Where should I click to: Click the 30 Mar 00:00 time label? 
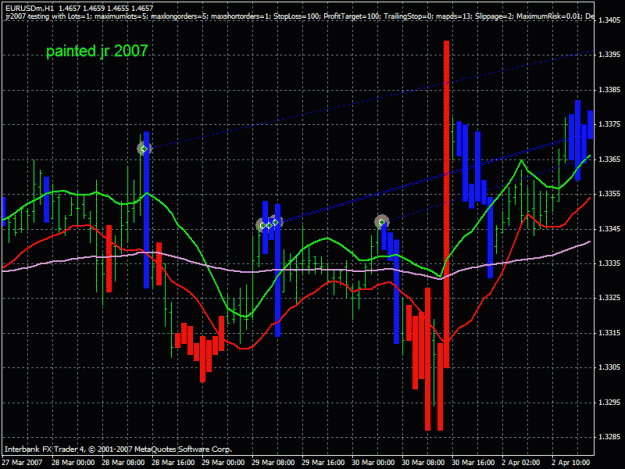pos(373,463)
